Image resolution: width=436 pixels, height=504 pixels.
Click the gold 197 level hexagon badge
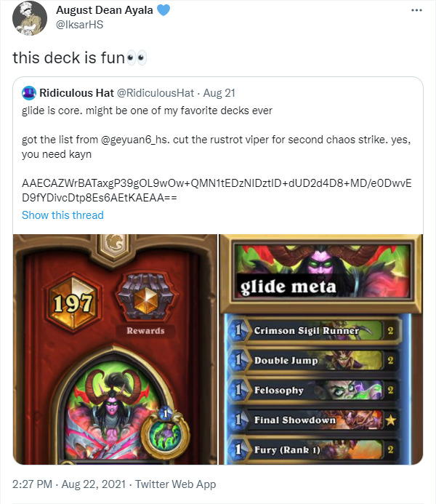(x=74, y=304)
